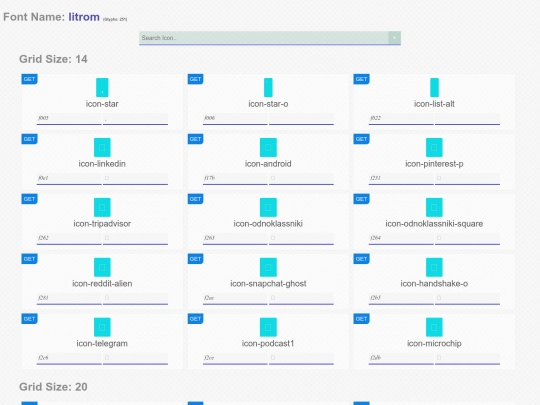This screenshot has width=540, height=405.
Task: Click the icon-telegram glyph square
Action: (102, 327)
